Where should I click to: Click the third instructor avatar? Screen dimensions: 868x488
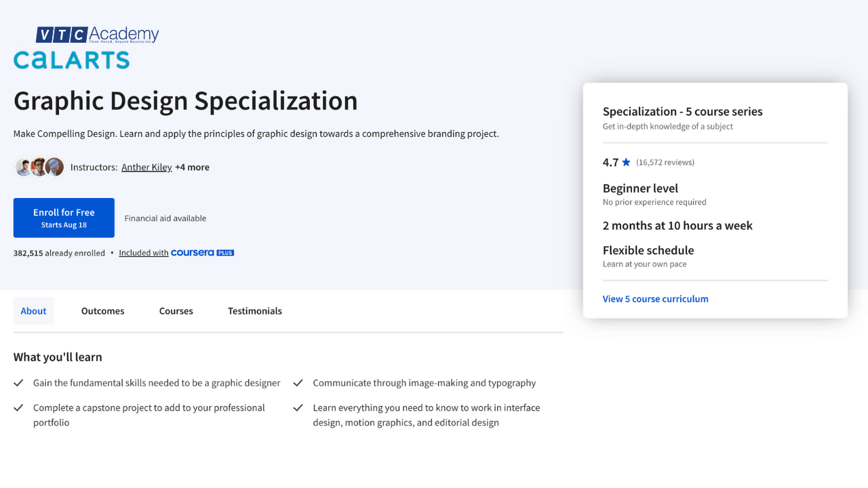coord(54,166)
